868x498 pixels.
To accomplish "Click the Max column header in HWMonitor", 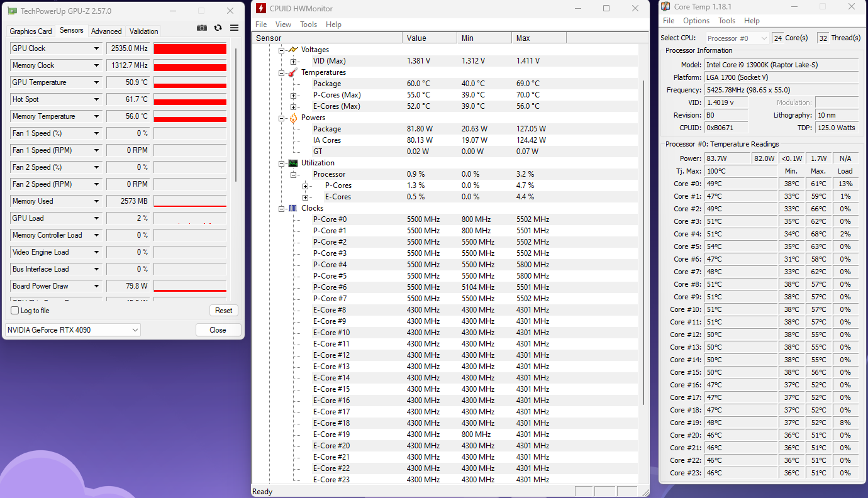I will click(539, 38).
